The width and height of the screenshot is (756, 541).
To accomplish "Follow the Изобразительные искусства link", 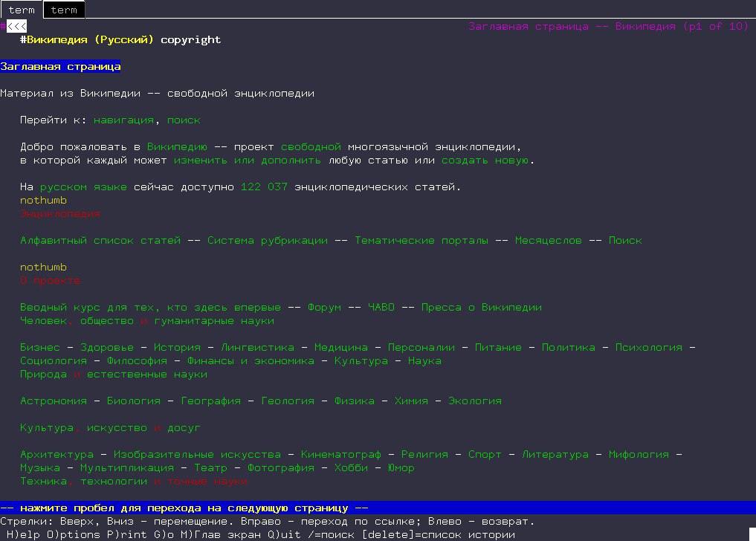I will coord(197,454).
